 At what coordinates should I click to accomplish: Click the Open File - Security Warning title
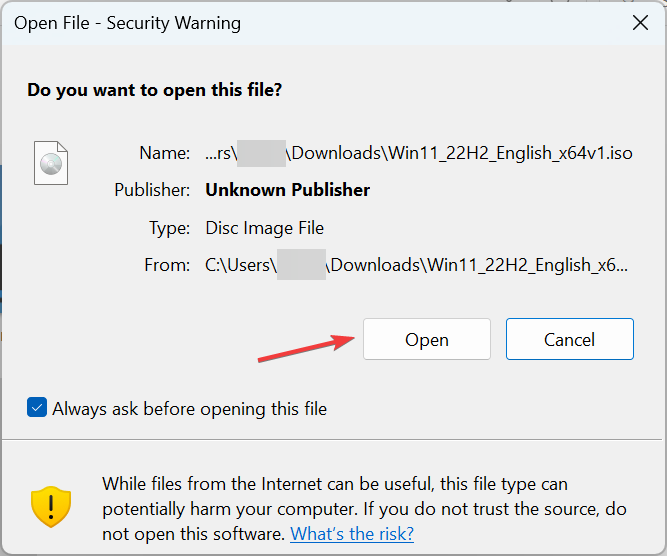tap(127, 23)
